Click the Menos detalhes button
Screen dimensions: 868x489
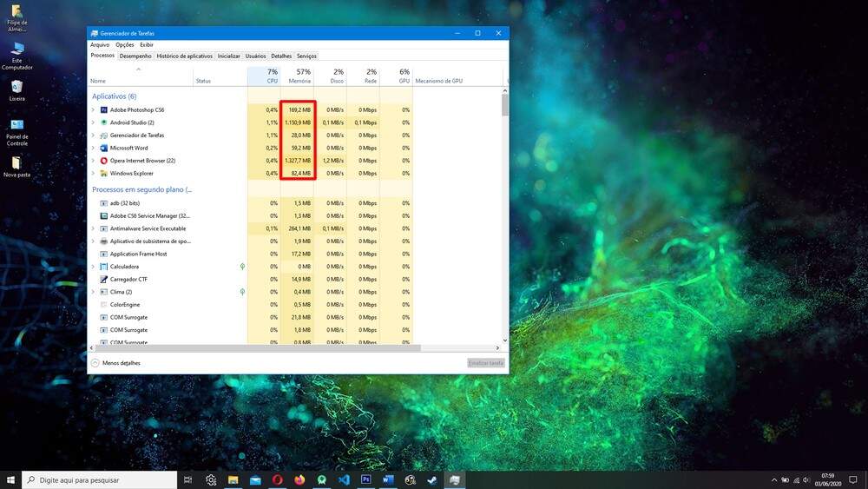[115, 363]
